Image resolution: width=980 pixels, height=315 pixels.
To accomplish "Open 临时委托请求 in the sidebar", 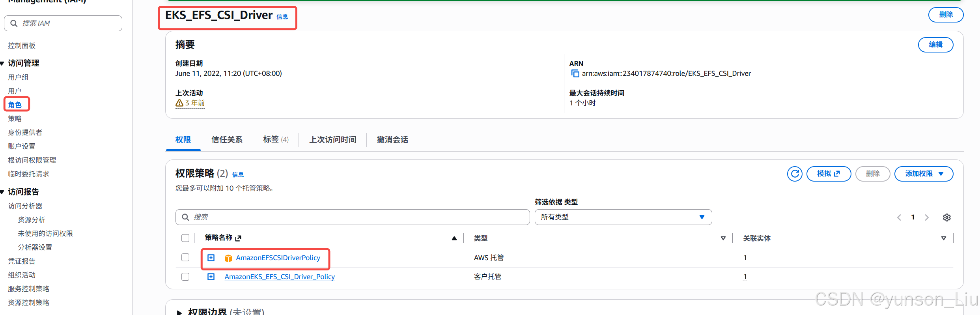I will pos(28,174).
